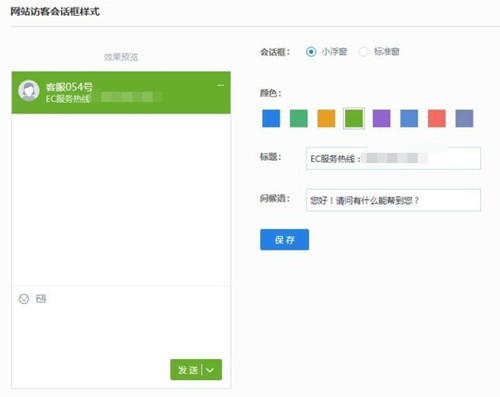Click the 网站访客会话框样式 heading

(55, 12)
